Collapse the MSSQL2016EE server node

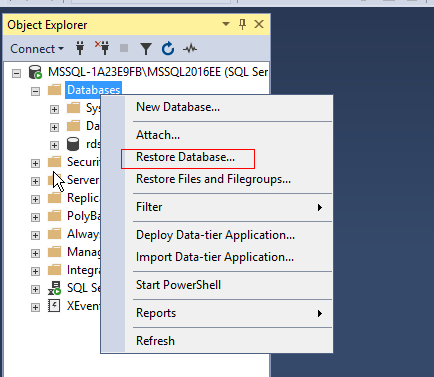[16, 73]
